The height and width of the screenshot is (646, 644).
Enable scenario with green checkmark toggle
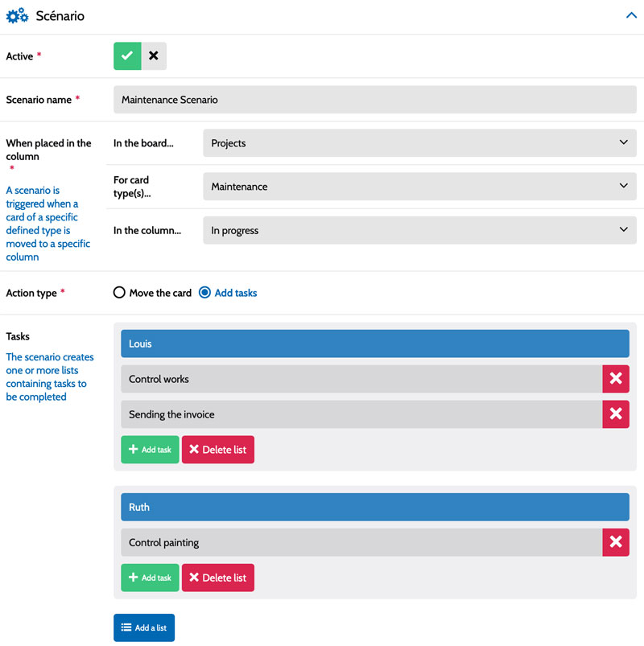tap(127, 56)
